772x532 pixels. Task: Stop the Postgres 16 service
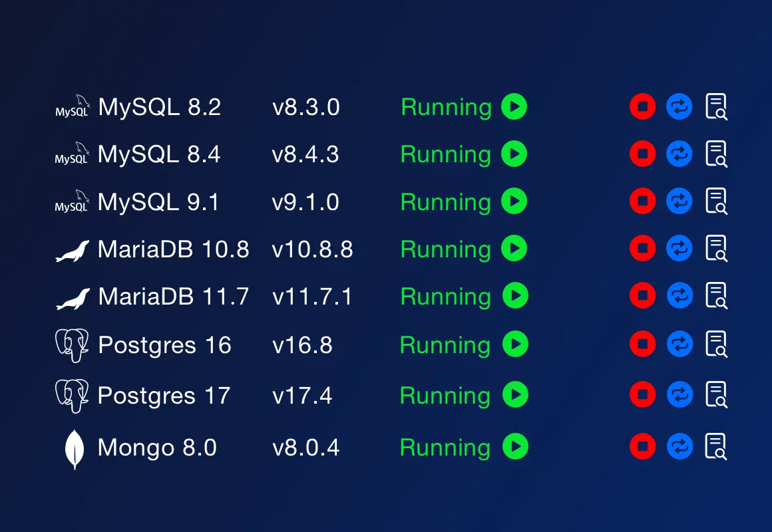pos(642,344)
